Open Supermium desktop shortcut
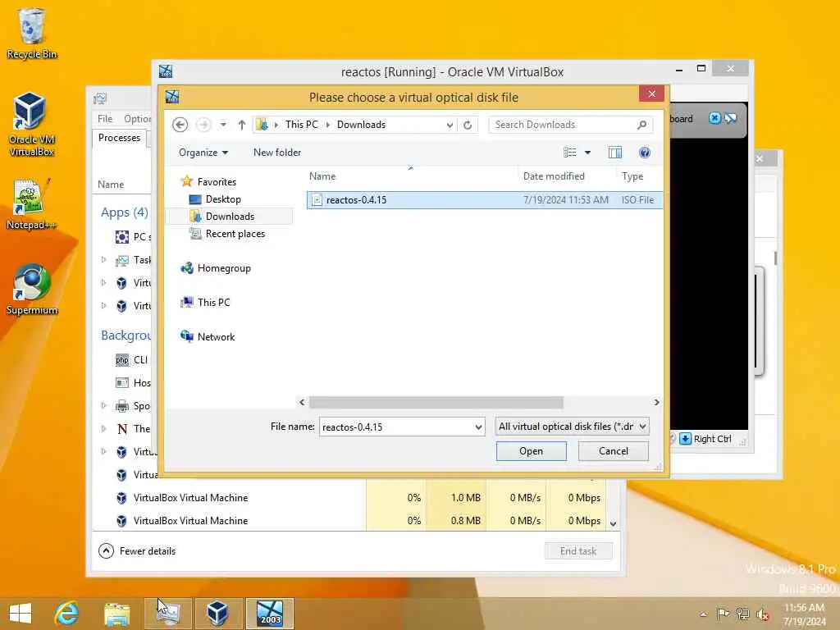The image size is (840, 630). tap(32, 290)
